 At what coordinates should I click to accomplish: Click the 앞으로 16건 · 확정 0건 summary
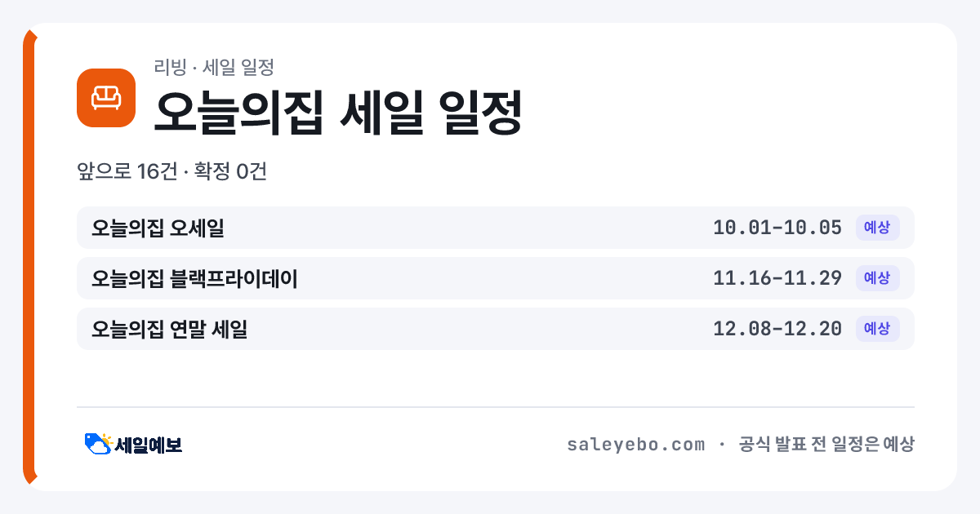[x=172, y=172]
